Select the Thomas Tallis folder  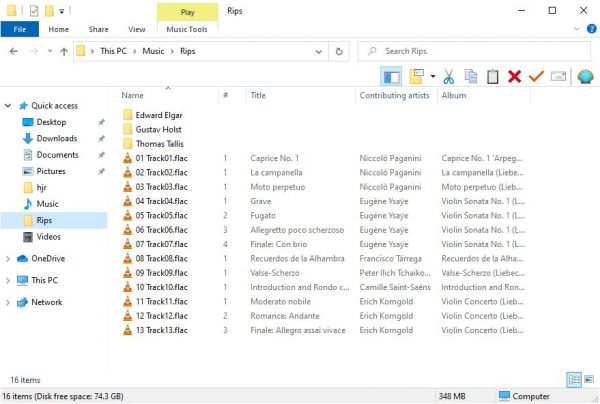coord(159,144)
